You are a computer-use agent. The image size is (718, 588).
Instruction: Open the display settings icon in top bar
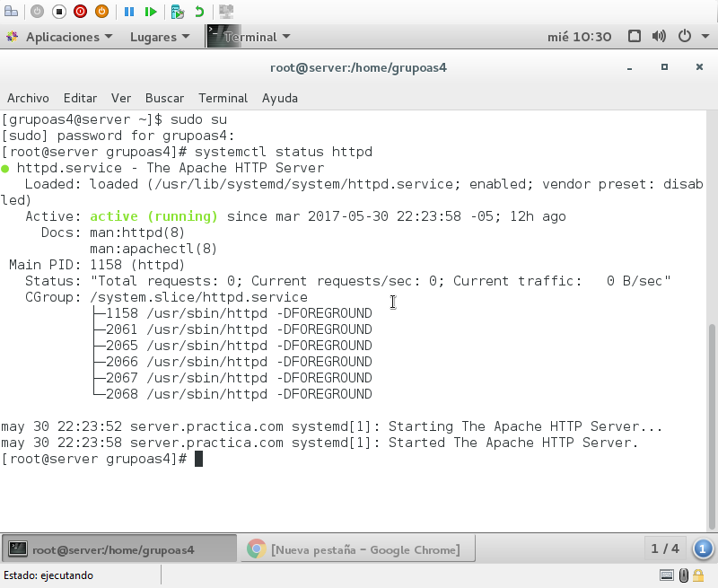pyautogui.click(x=635, y=36)
